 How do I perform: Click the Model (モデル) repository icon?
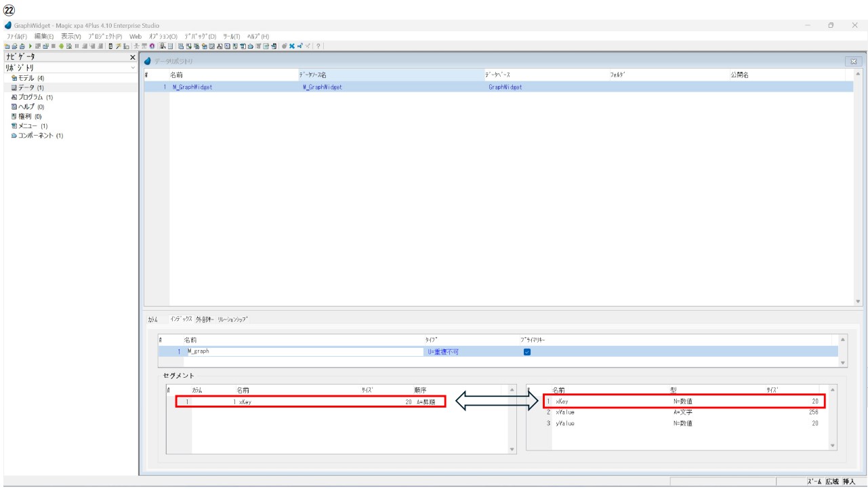click(13, 79)
